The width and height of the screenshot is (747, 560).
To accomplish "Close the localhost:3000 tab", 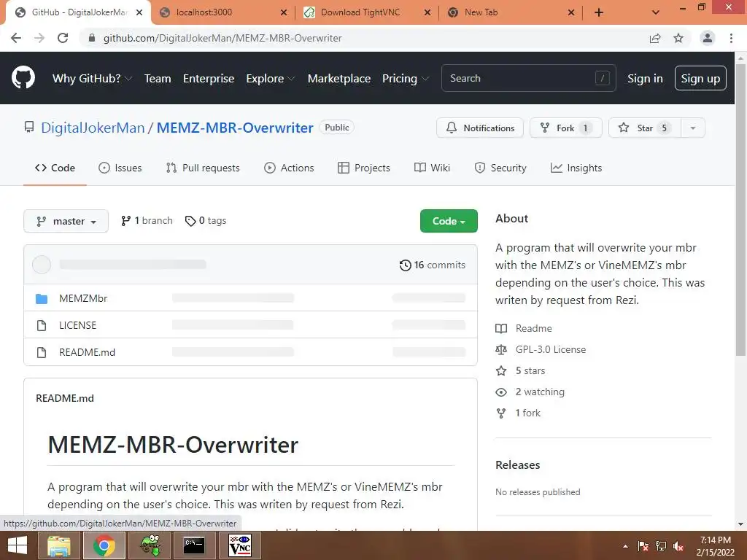I will [x=284, y=12].
